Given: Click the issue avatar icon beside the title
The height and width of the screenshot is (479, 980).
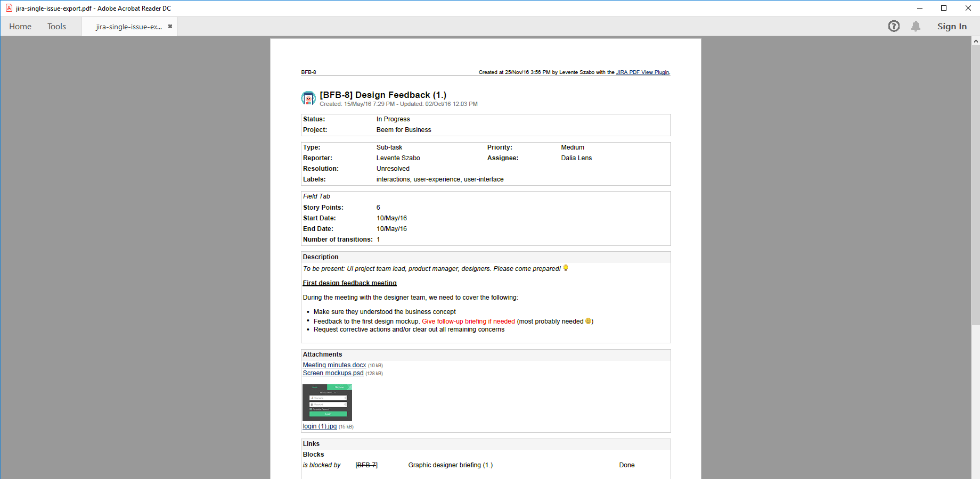Looking at the screenshot, I should 308,98.
